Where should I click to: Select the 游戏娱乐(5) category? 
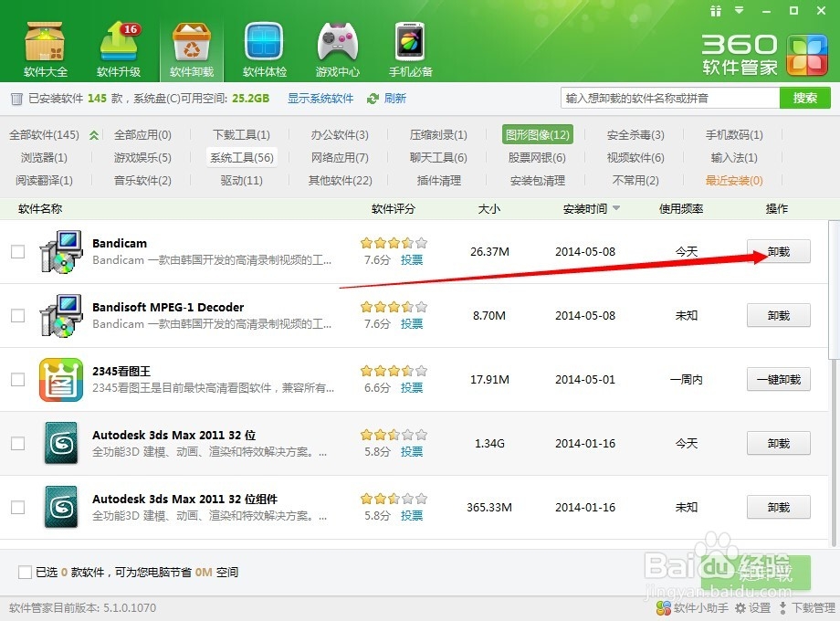142,157
